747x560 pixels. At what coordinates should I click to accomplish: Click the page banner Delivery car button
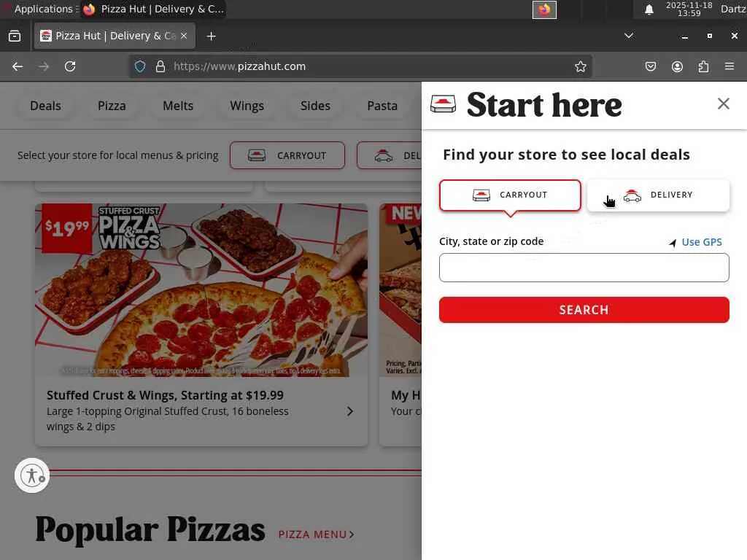390,155
